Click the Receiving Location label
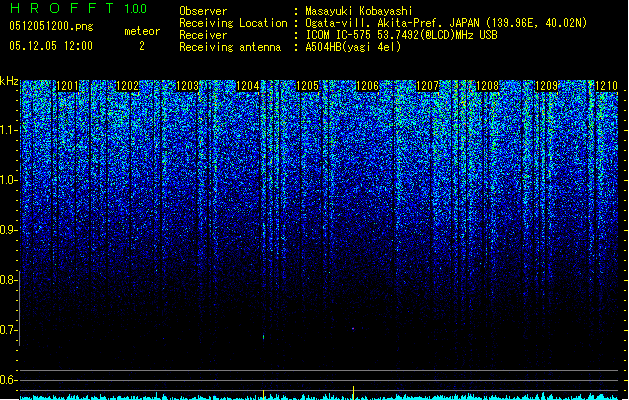629x400 pixels. (233, 23)
